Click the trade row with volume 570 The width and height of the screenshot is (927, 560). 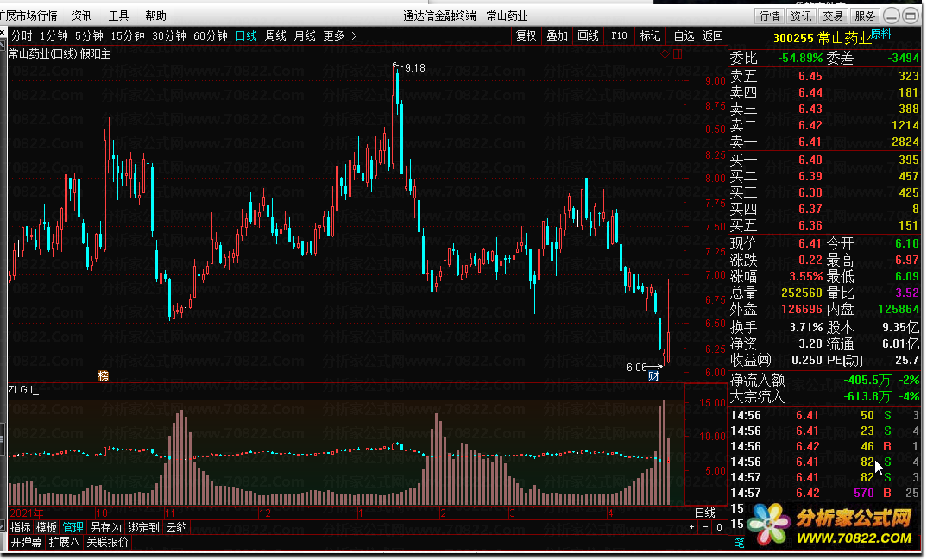click(825, 493)
